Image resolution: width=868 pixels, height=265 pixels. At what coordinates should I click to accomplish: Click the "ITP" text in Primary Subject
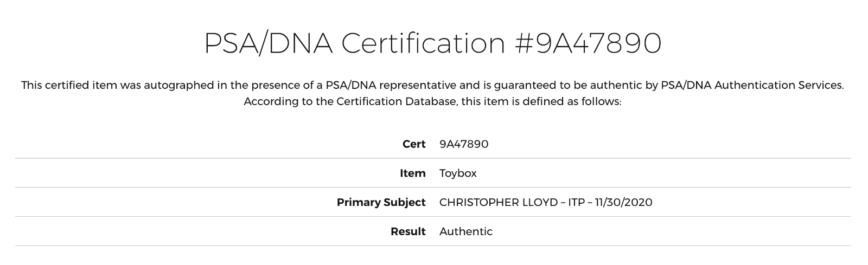tap(577, 202)
